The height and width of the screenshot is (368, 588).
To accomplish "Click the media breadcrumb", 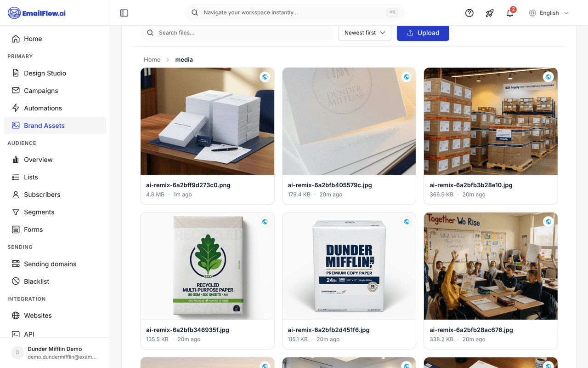I will point(184,60).
